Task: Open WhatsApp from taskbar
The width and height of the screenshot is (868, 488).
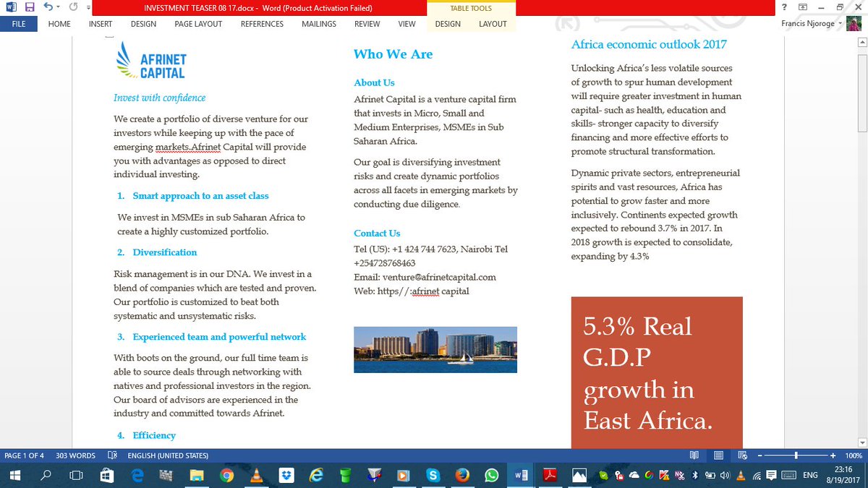Action: coord(492,475)
